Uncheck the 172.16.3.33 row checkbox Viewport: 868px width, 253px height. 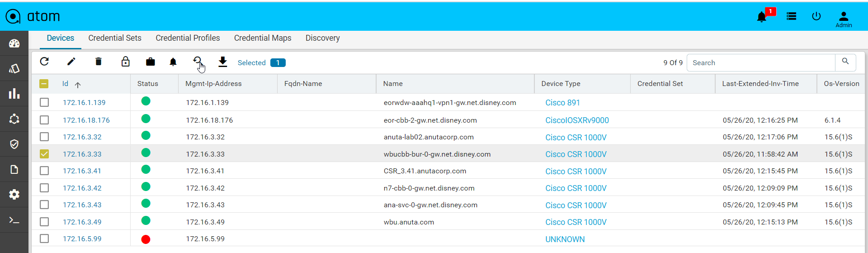click(44, 154)
